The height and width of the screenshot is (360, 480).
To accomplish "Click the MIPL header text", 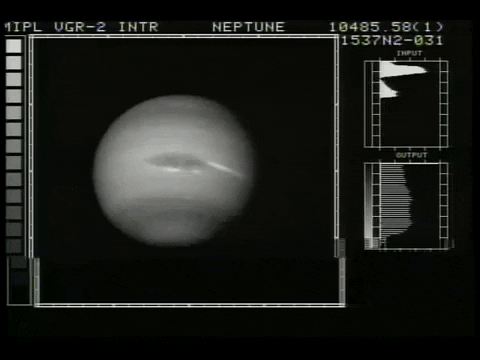I will (x=23, y=27).
